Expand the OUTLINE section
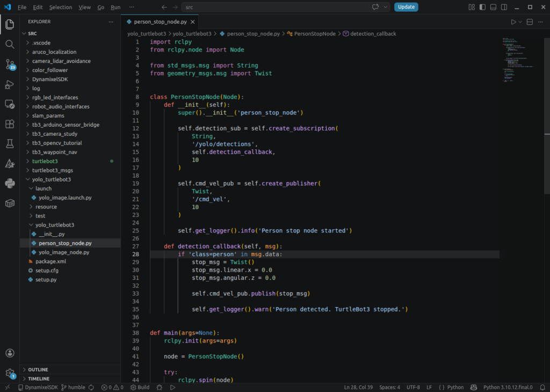The image size is (550, 392). pos(70,369)
